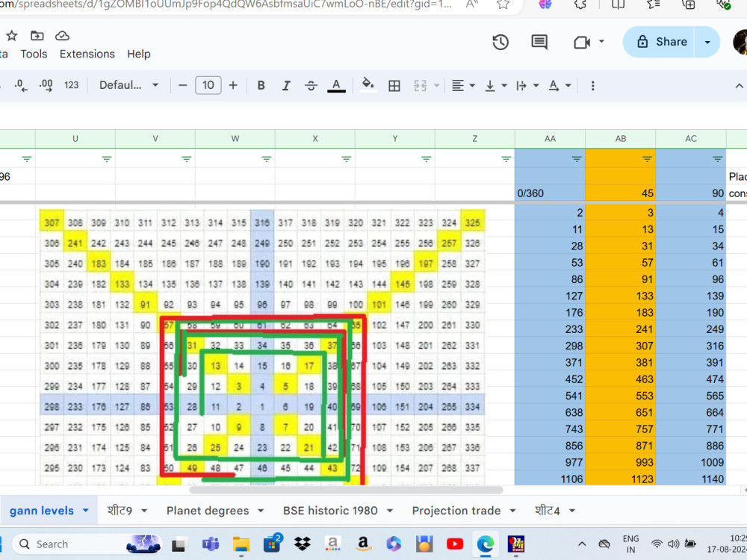Viewport: 747px width, 560px height.
Task: Select column AB header
Action: 620,139
